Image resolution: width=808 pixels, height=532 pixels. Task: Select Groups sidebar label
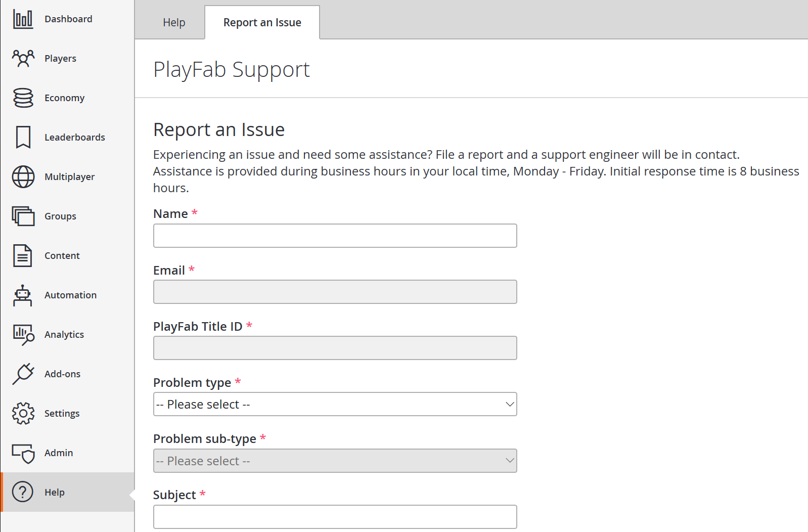60,216
